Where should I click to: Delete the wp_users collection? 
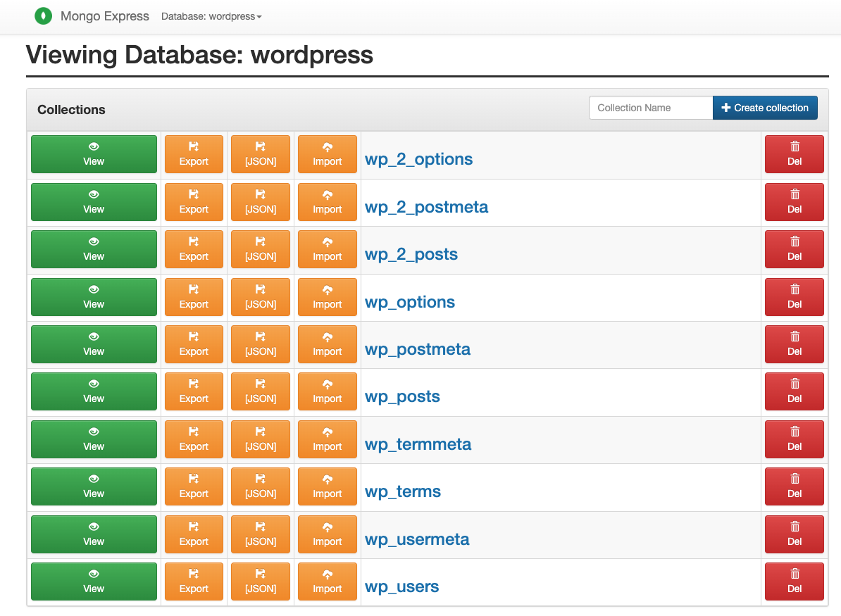coord(795,582)
